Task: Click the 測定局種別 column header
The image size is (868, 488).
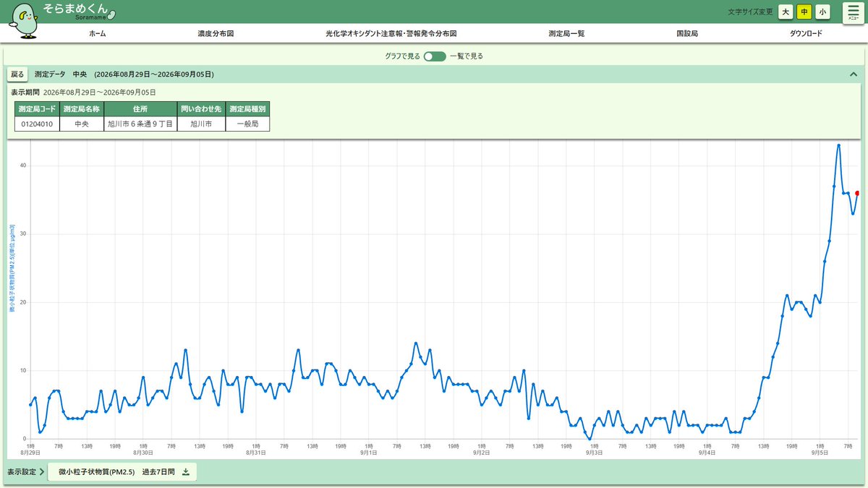Action: pos(247,108)
